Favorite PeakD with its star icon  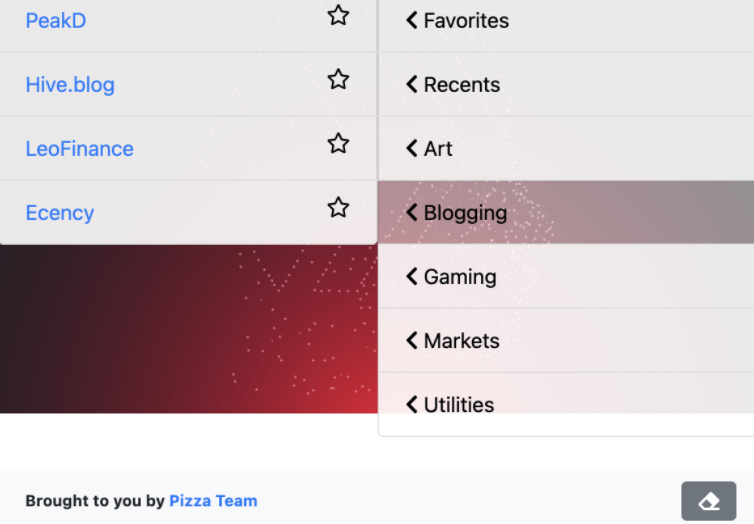[338, 15]
